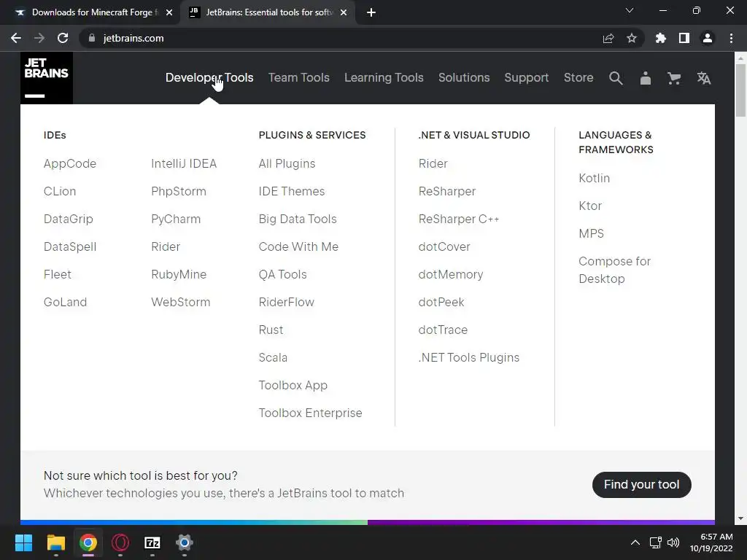This screenshot has height=560, width=747.
Task: Open a new browser tab
Action: click(x=371, y=12)
